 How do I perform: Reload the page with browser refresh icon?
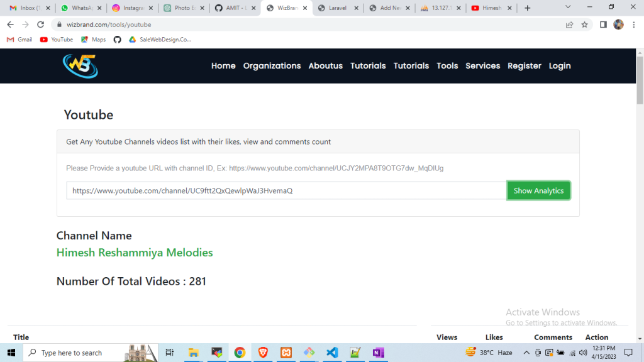[41, 25]
